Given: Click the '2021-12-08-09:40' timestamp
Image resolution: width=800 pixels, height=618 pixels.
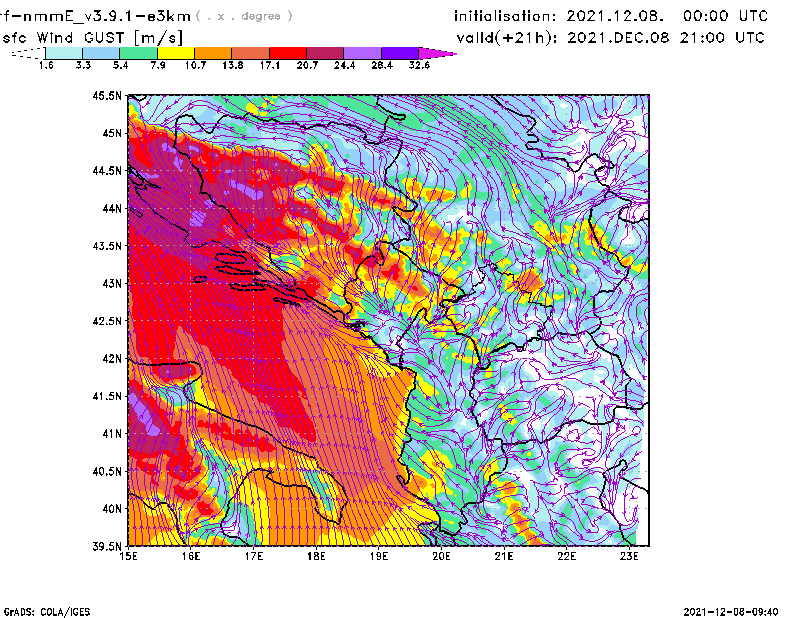Looking at the screenshot, I should pos(731,612).
